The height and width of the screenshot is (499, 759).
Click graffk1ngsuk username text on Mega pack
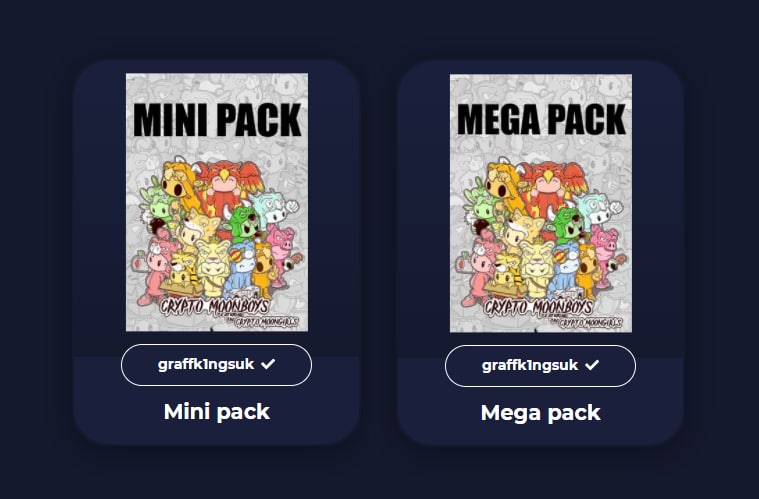[x=530, y=365]
